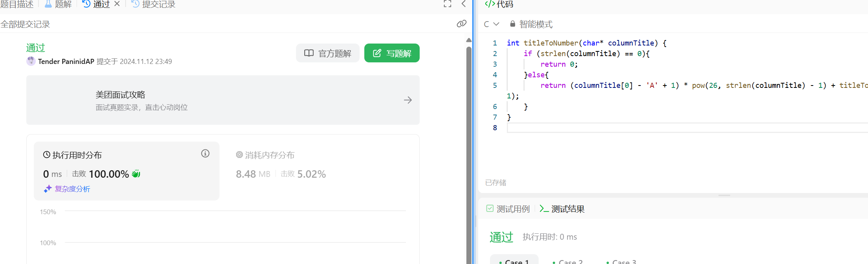Click the arrow on the 美团面试攻略 banner

click(408, 100)
